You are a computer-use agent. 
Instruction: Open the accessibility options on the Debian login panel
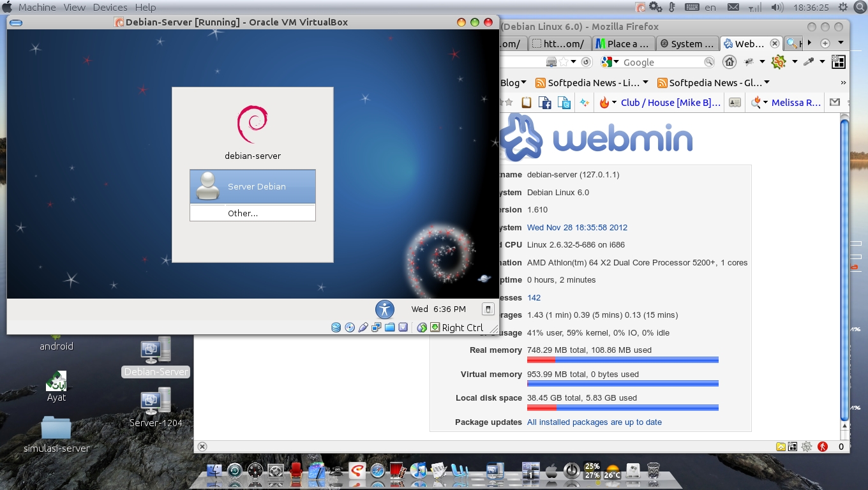[x=385, y=309]
